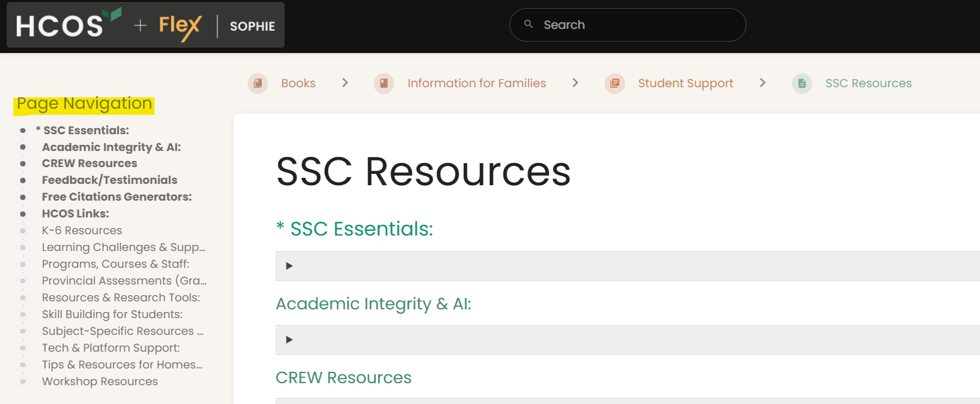Open Learning Challenges & Supp... nav item
This screenshot has height=404, width=980.
point(124,248)
